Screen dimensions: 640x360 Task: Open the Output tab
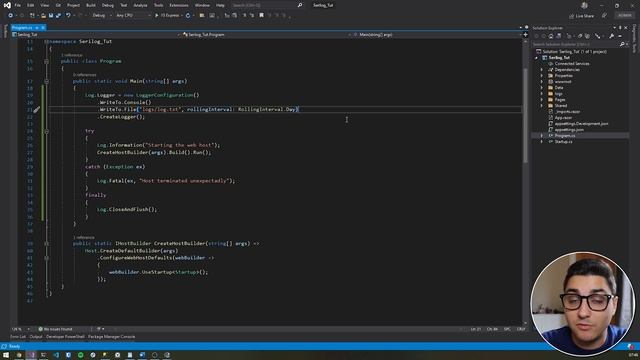[36, 337]
